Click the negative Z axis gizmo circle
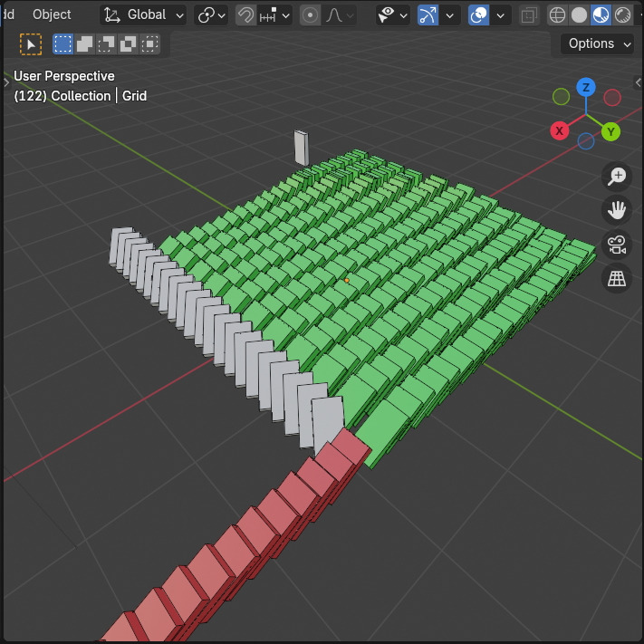Image resolution: width=644 pixels, height=644 pixels. (586, 141)
